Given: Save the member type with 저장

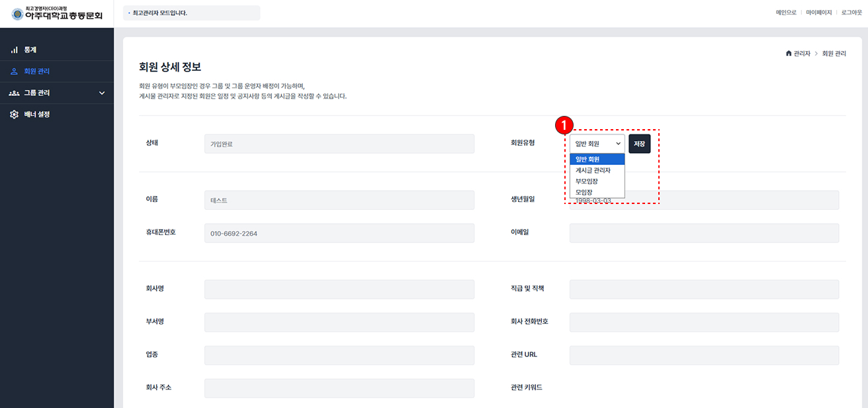Looking at the screenshot, I should 639,144.
